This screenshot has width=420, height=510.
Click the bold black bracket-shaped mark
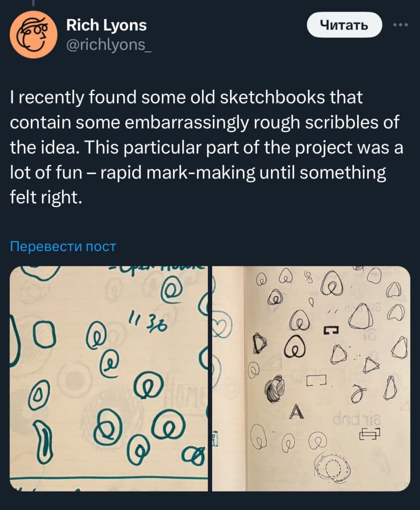click(330, 329)
